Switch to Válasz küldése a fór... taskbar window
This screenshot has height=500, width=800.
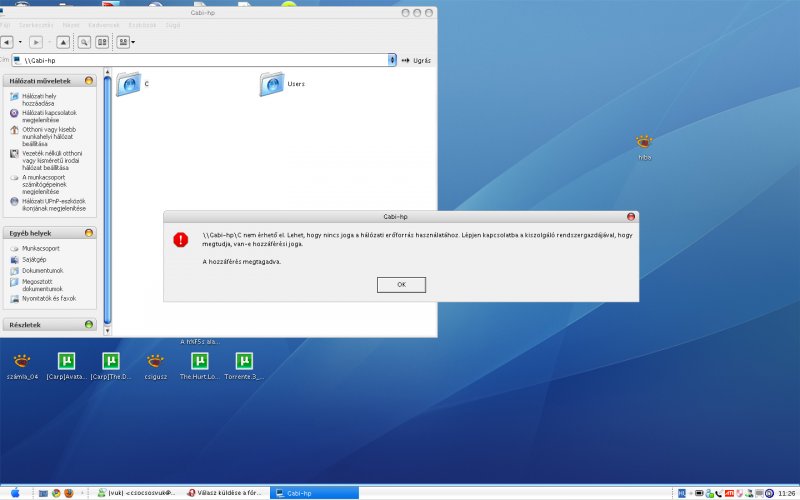coord(224,493)
